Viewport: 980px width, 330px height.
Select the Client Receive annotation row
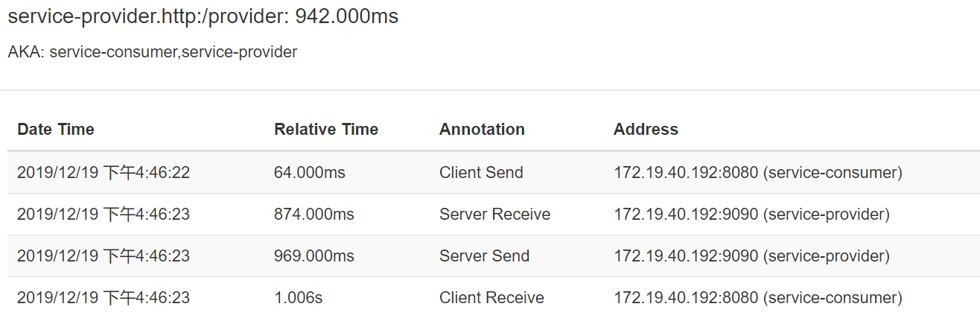[x=494, y=298]
